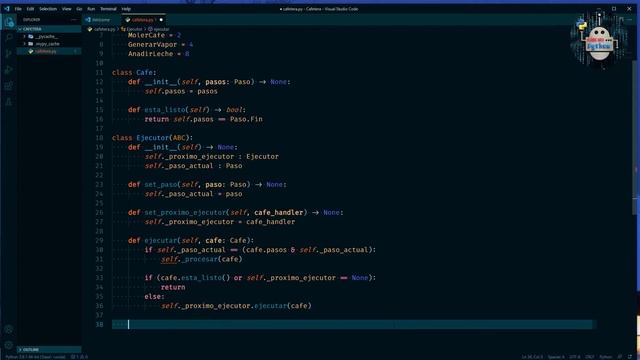Open the File menu
Screen dimensions: 640x360
pos(18,9)
